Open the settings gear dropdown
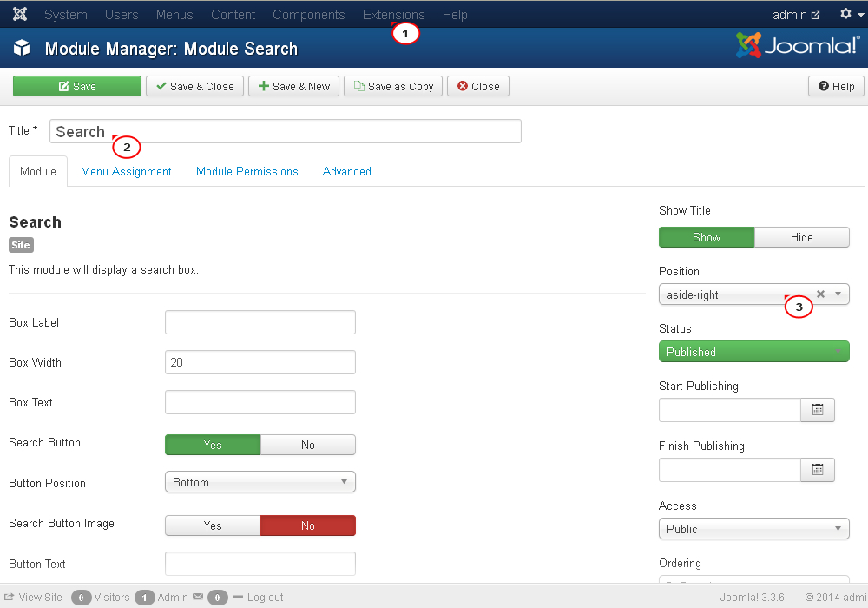 click(851, 15)
